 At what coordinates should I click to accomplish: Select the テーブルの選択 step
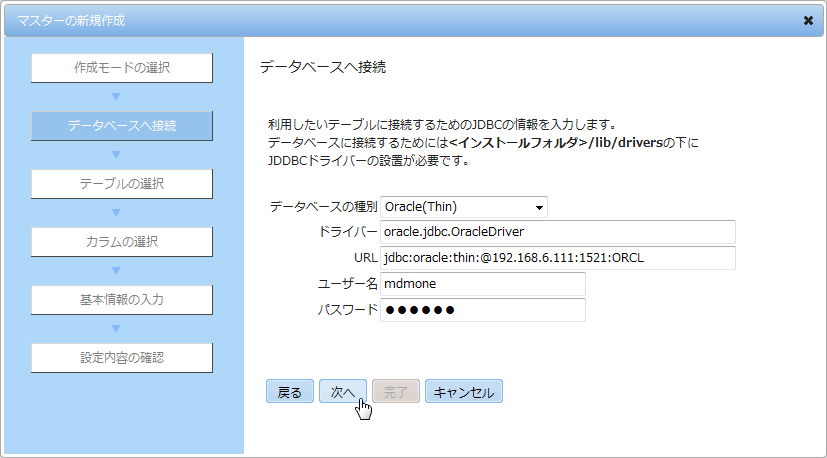[122, 184]
